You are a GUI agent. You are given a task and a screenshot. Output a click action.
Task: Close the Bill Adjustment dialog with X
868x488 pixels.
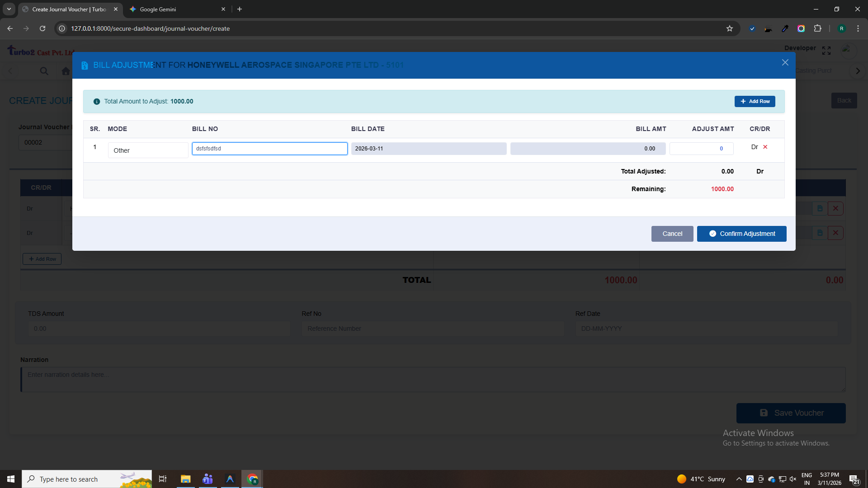point(785,63)
